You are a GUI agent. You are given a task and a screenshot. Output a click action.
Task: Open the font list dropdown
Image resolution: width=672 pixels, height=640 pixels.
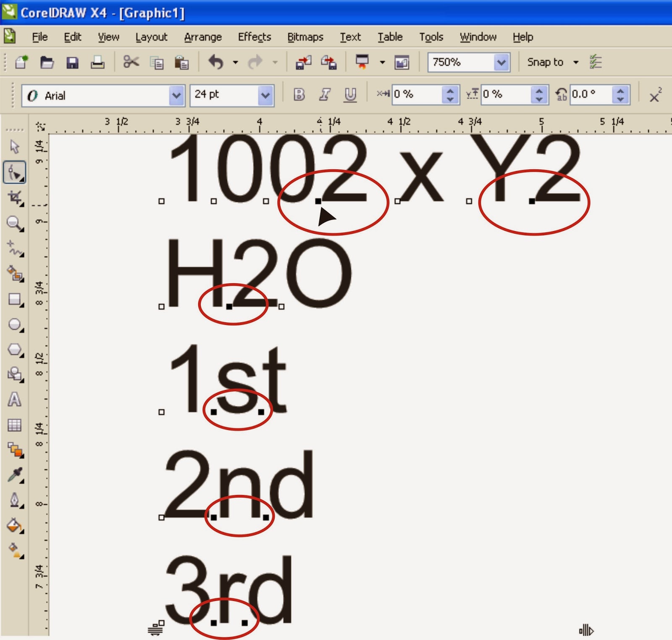[x=176, y=96]
